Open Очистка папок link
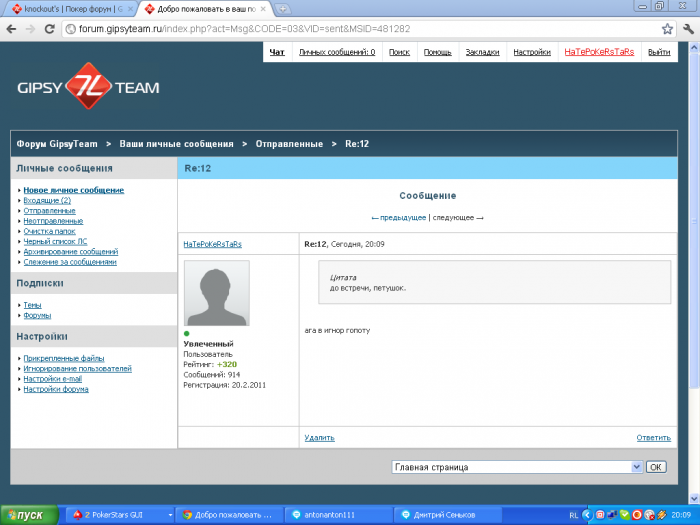This screenshot has width=700, height=525. click(49, 231)
